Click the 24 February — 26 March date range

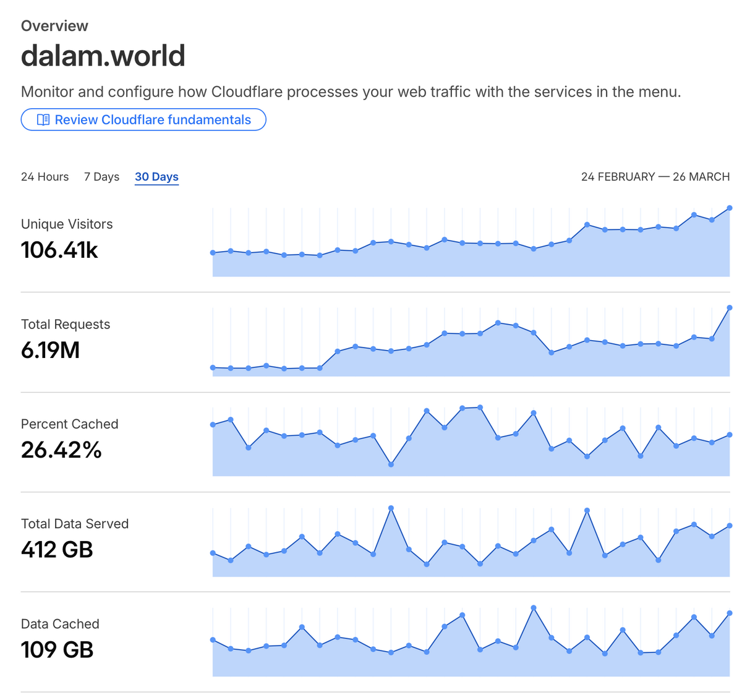(655, 177)
